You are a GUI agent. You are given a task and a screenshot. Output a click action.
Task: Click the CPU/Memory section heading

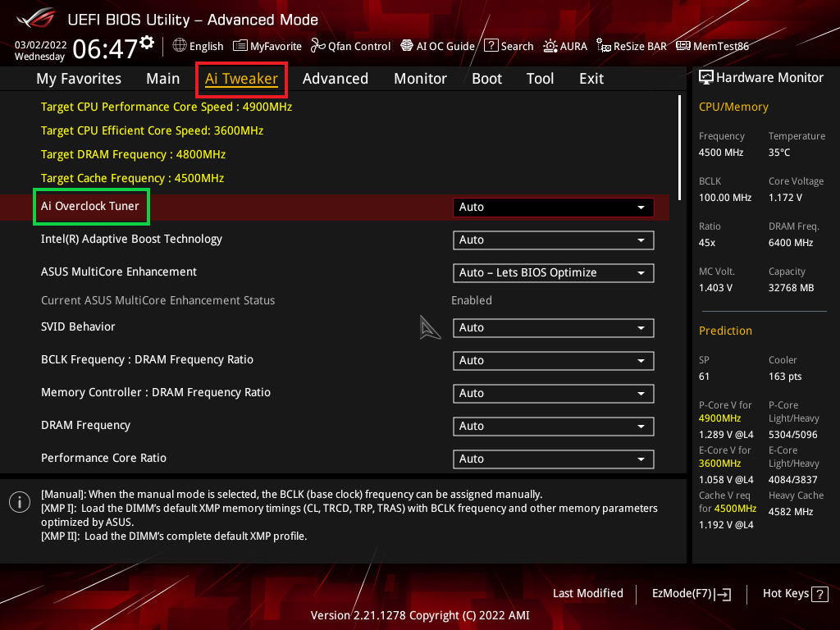733,107
